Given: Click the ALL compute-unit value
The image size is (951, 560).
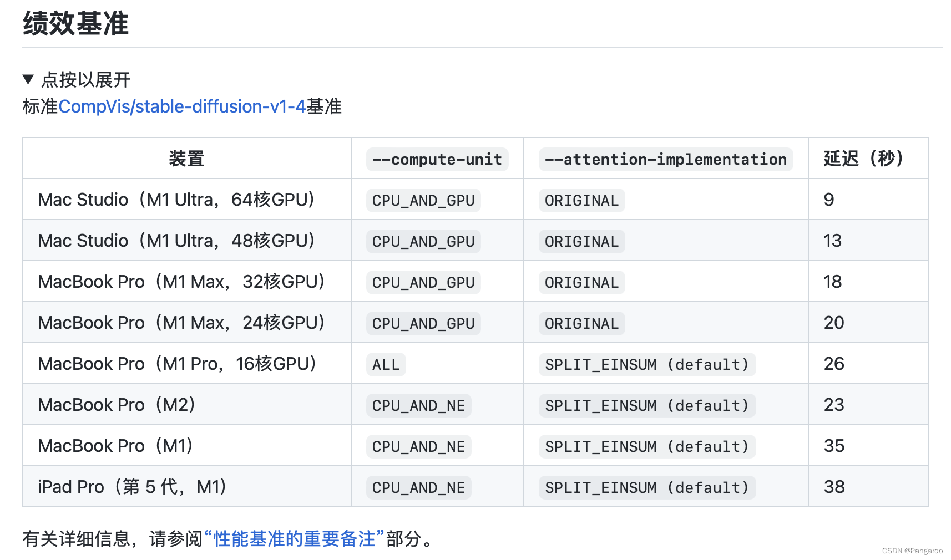Looking at the screenshot, I should 386,364.
